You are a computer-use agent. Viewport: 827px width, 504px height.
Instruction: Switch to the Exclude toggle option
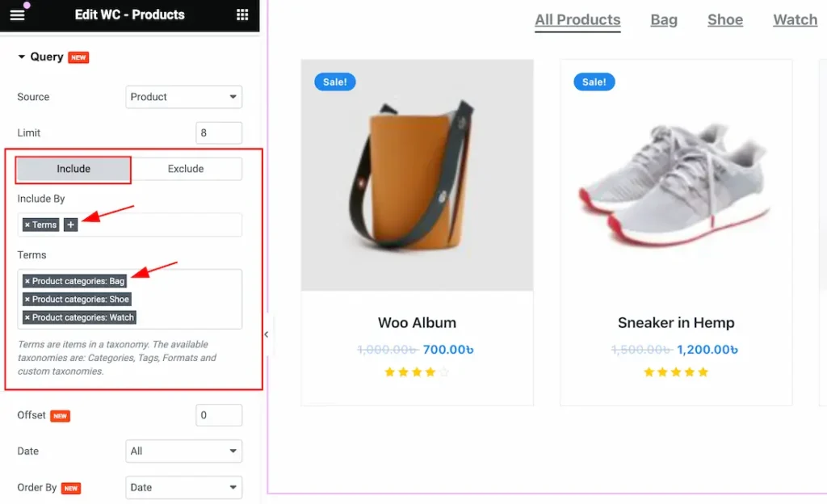pyautogui.click(x=187, y=170)
